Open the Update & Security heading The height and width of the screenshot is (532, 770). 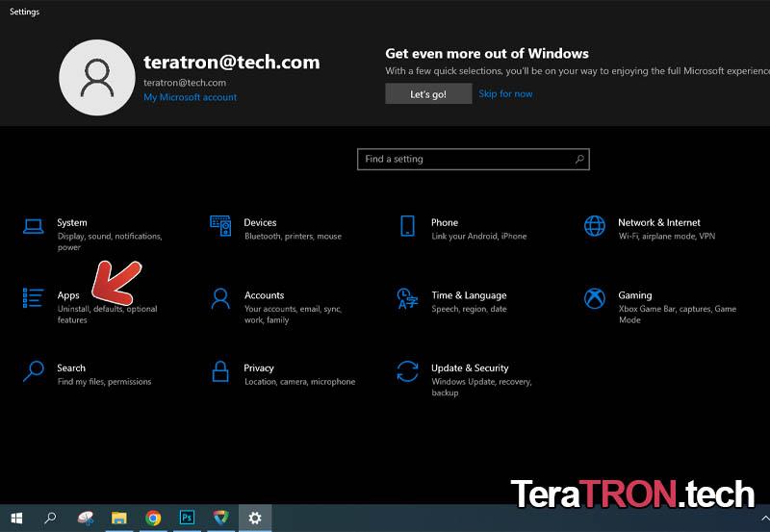(x=470, y=367)
